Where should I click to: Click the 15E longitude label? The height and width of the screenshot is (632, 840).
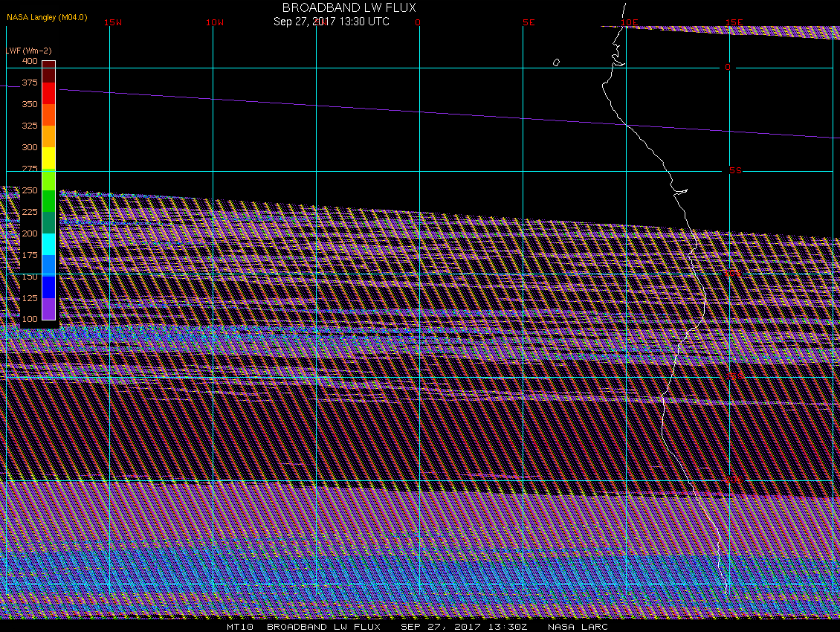[x=734, y=22]
